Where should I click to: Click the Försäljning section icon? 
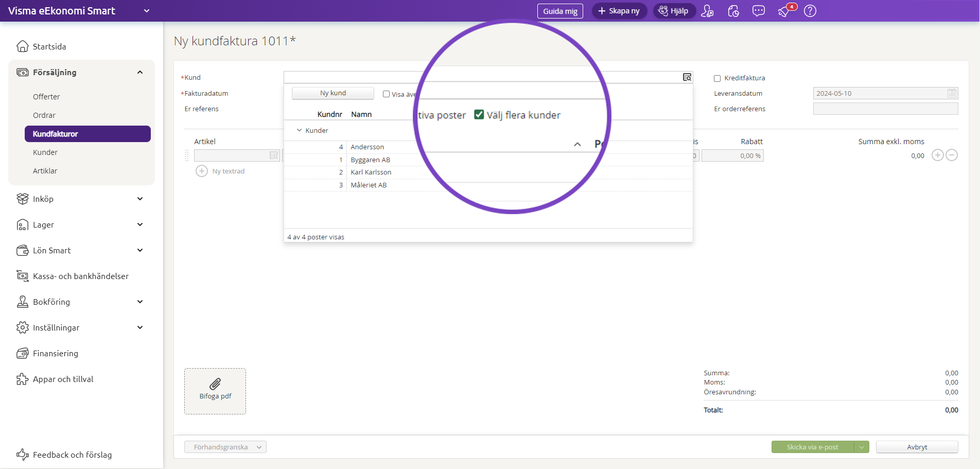[23, 73]
